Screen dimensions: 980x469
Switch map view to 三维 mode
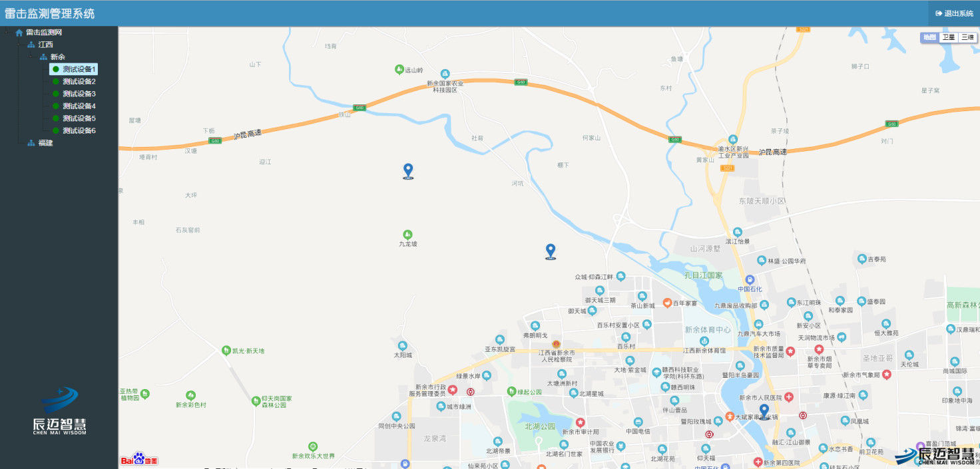967,37
